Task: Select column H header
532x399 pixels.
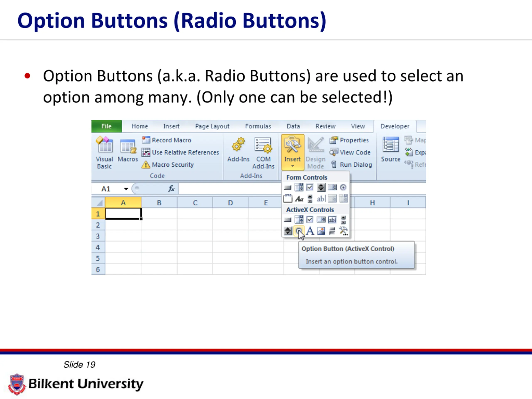Action: (372, 202)
